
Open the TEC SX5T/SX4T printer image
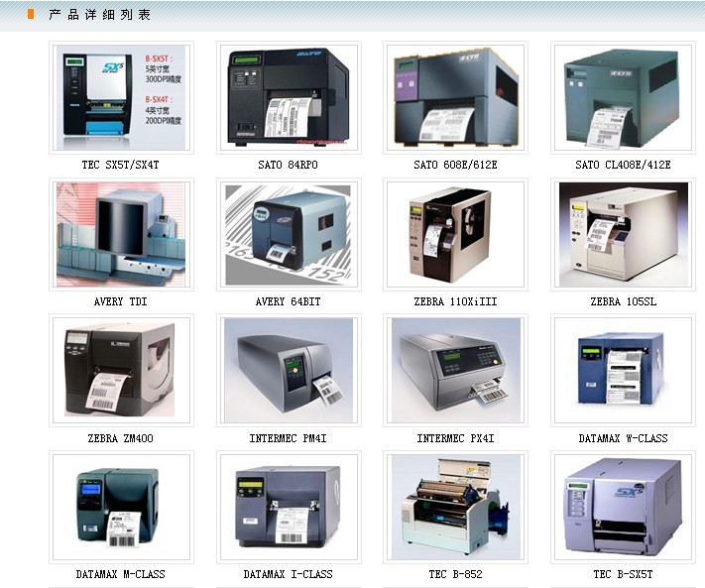(x=121, y=97)
